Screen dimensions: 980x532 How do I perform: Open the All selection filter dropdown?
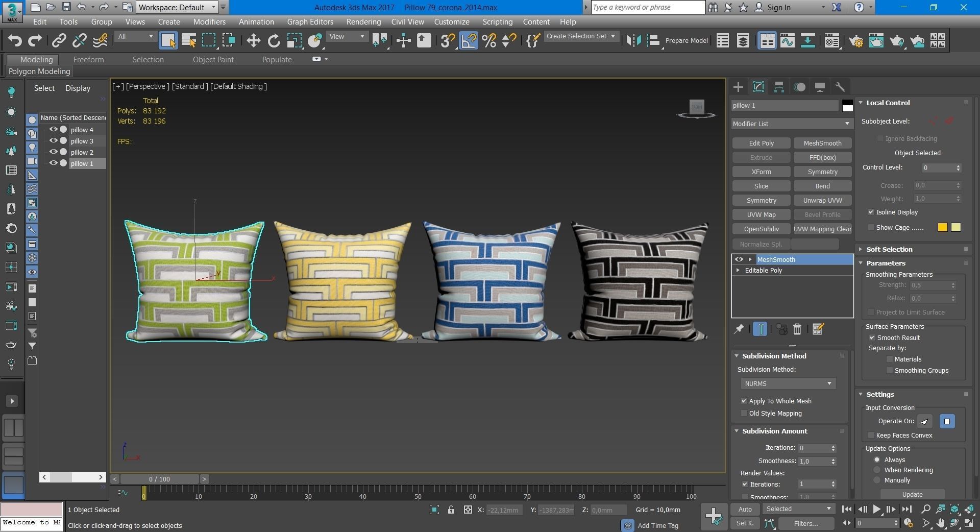pyautogui.click(x=135, y=36)
